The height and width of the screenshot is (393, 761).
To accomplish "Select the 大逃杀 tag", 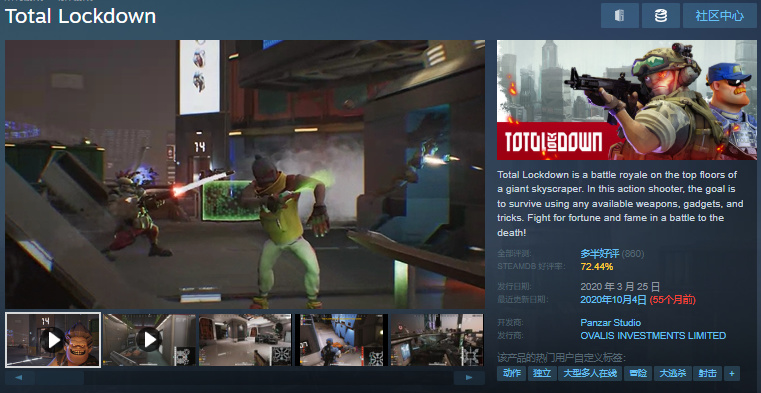I will (673, 373).
